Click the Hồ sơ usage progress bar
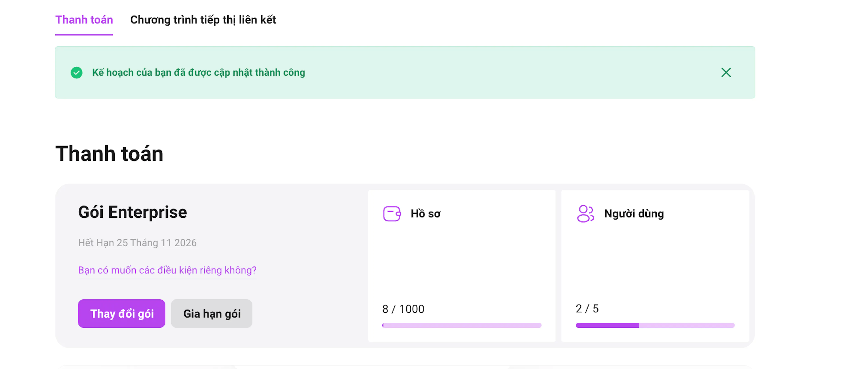The width and height of the screenshot is (868, 369). 462,325
